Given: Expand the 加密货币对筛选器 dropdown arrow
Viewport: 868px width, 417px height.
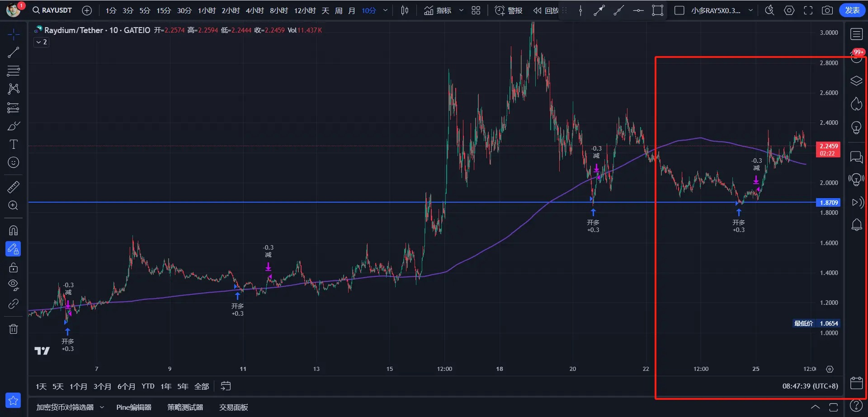Looking at the screenshot, I should [x=102, y=407].
